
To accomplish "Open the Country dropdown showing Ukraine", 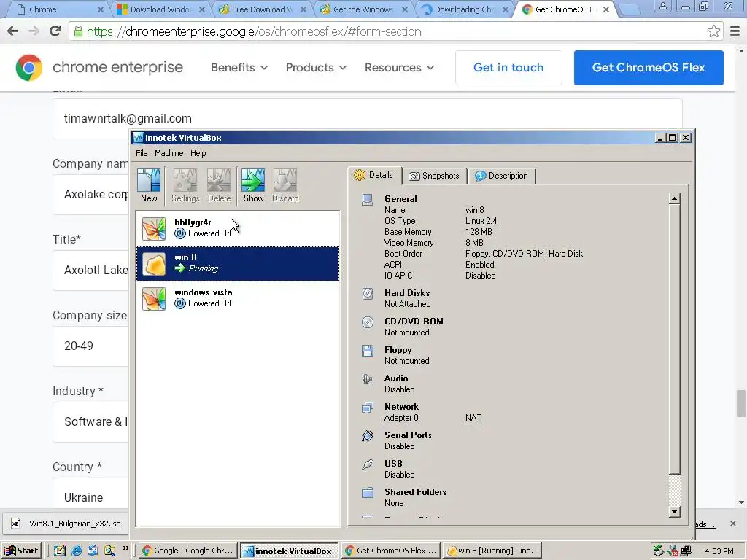I will point(90,495).
